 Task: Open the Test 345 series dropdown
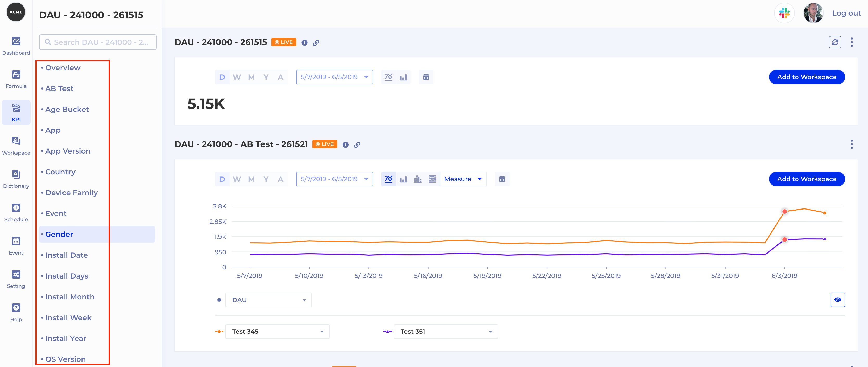(x=277, y=332)
